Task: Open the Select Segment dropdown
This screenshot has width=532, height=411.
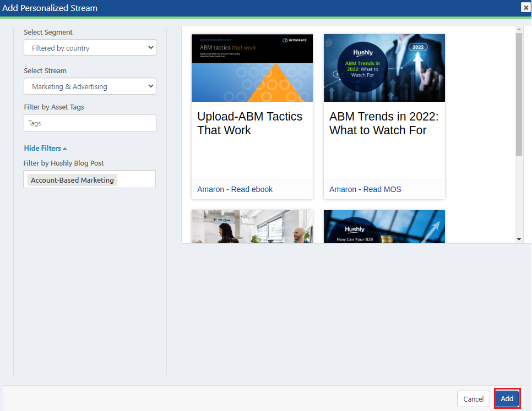Action: (x=90, y=48)
